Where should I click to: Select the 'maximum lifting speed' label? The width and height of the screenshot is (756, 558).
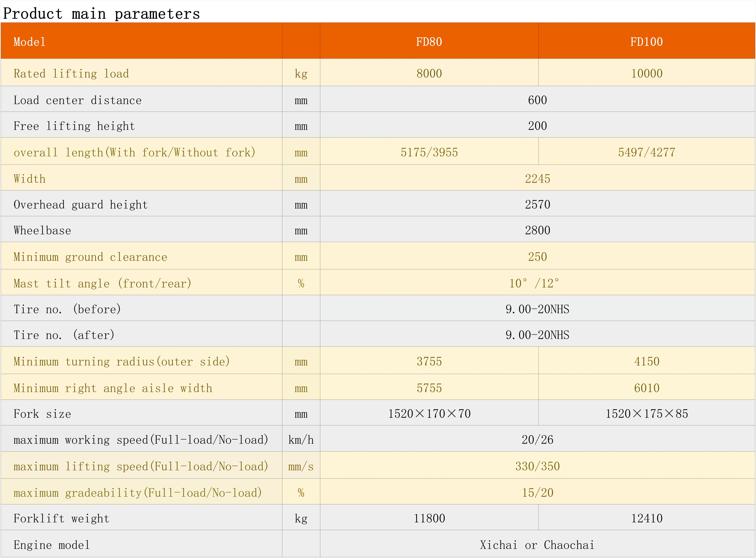[141, 466]
